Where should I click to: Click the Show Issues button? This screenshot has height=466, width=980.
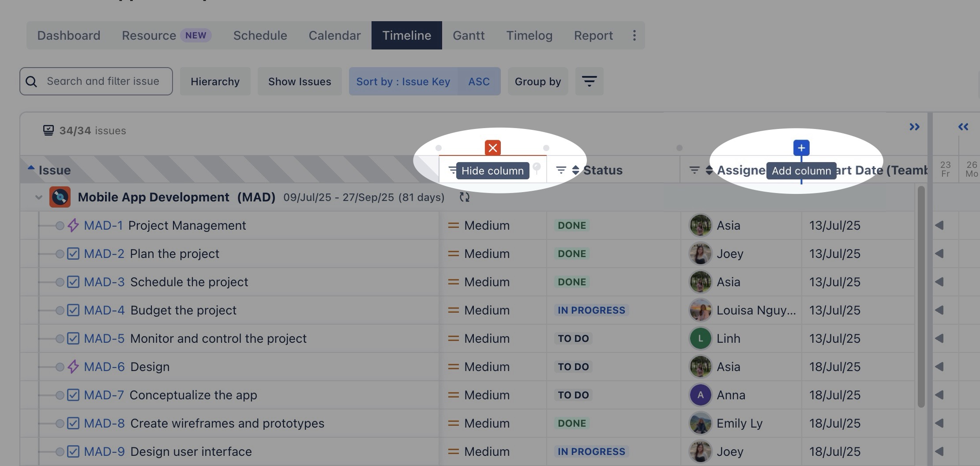point(299,81)
